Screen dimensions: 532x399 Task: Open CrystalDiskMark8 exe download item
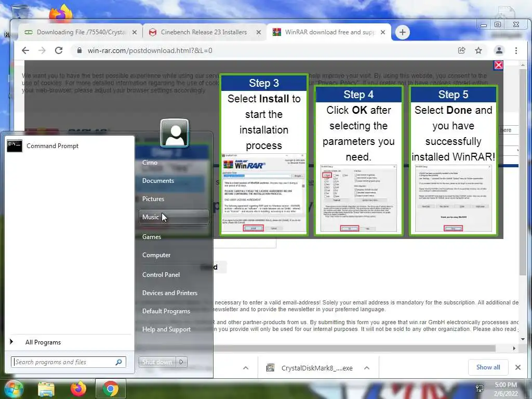(312, 368)
